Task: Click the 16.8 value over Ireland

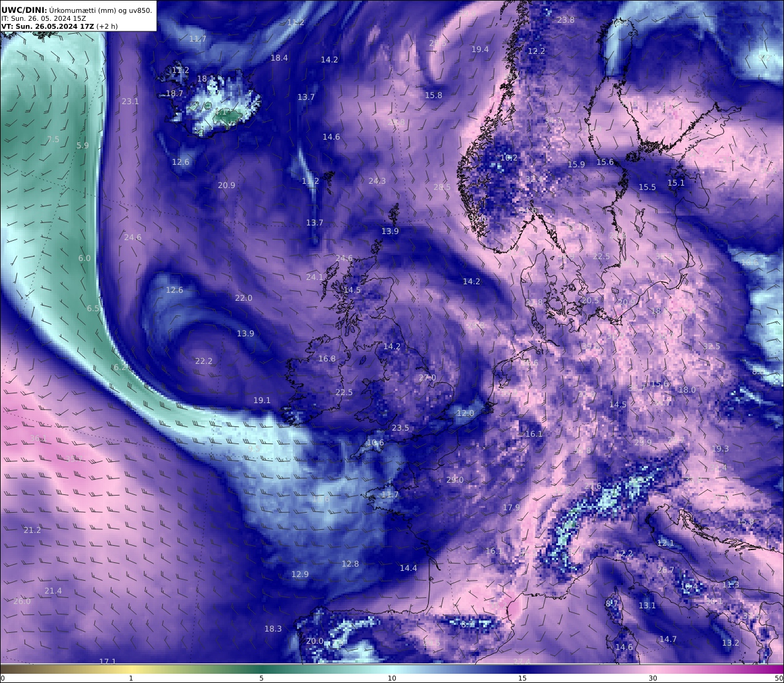Action: (x=327, y=359)
